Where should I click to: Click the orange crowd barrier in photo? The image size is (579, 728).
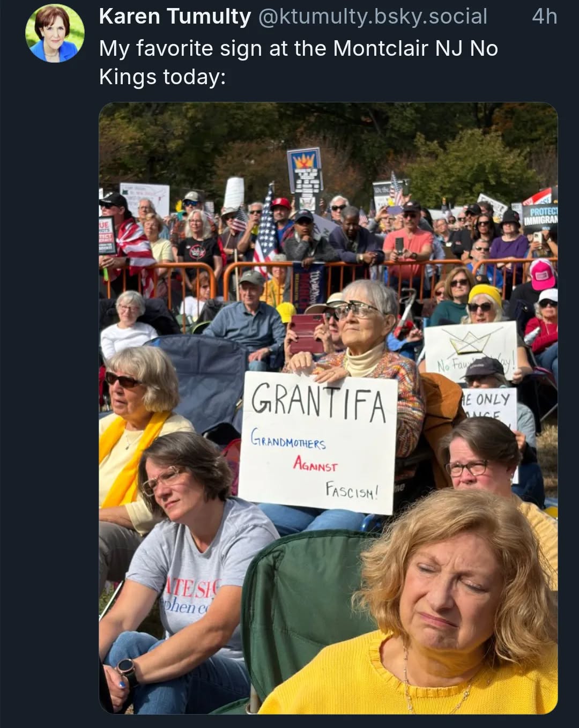pyautogui.click(x=327, y=276)
